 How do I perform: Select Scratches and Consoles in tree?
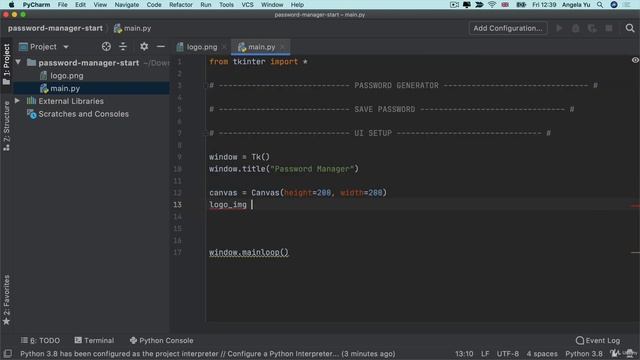(x=83, y=114)
